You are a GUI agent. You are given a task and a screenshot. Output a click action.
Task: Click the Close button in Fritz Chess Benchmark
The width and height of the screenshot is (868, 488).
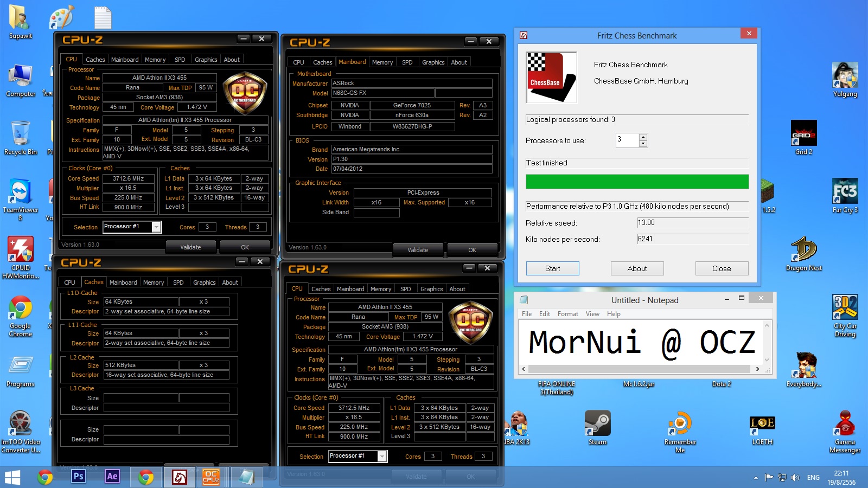pos(722,268)
